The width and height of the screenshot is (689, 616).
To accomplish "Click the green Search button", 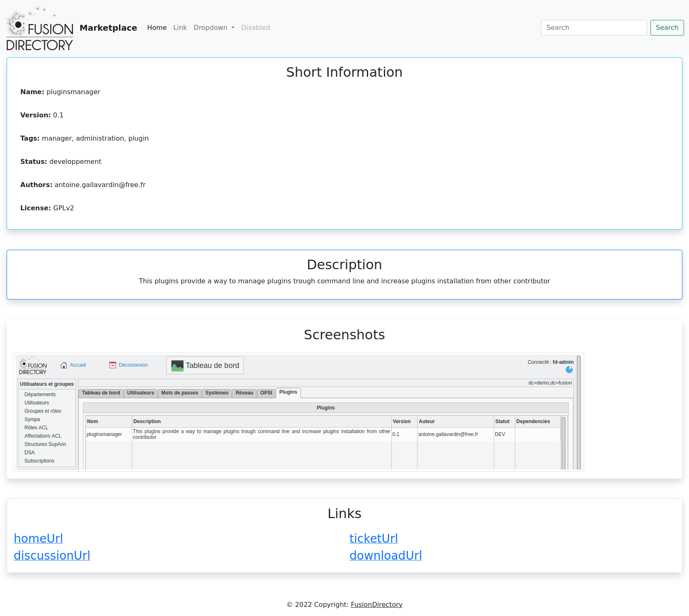I will tap(667, 28).
